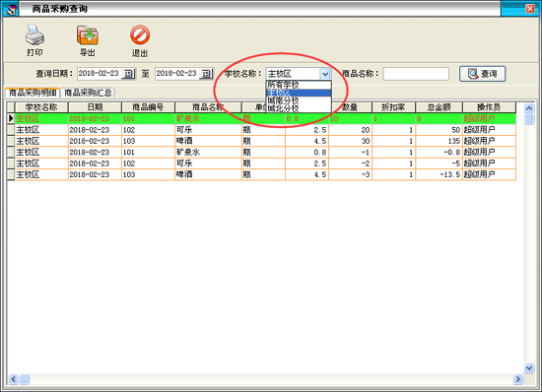Click the 日期 column header
Image resolution: width=542 pixels, height=392 pixels.
pyautogui.click(x=95, y=107)
